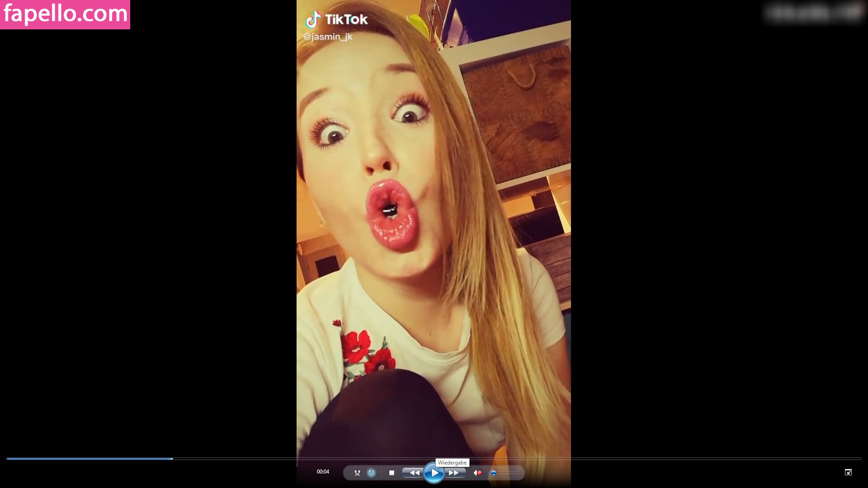Toggle the repeat loop button
Screen dimensions: 868x488
click(x=371, y=473)
